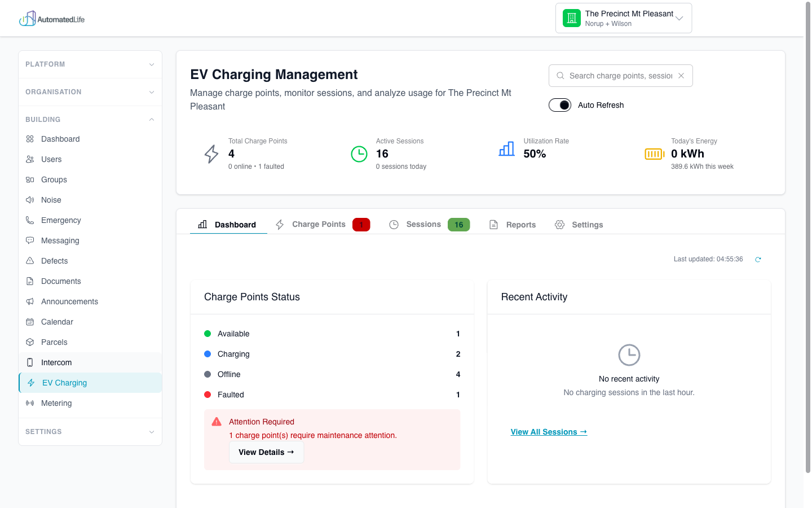
Task: Open the Reports tab
Action: tap(520, 224)
